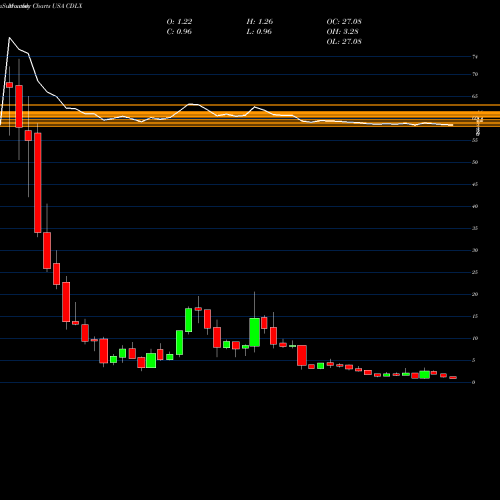Click the peak of the white indicator line
500x500 pixels.
9,38
